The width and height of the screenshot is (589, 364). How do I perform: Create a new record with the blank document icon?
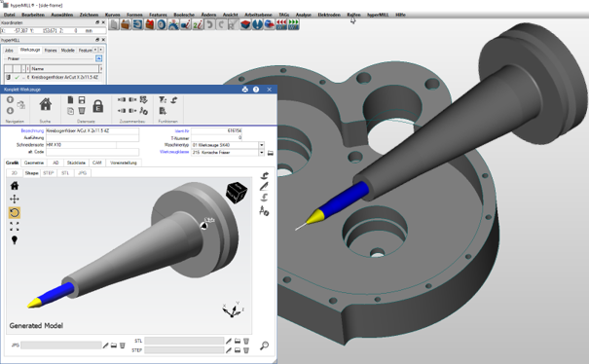[70, 99]
